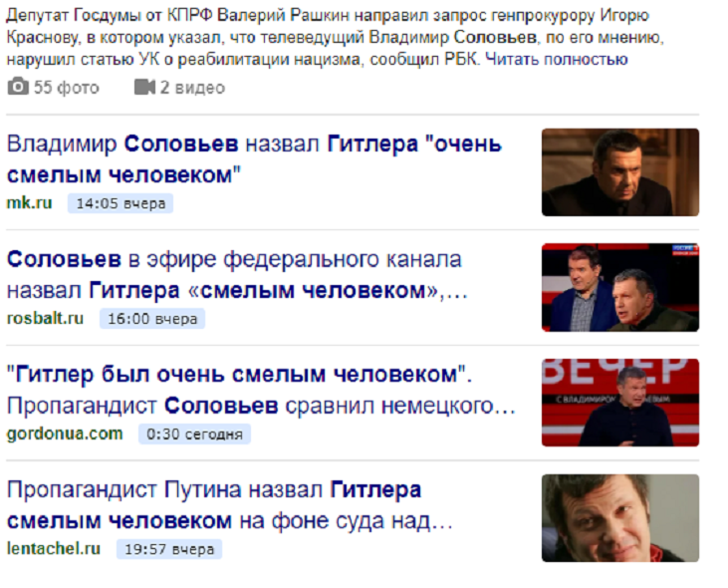
Task: Click the video camera icon near 2 видео
Action: [x=144, y=87]
